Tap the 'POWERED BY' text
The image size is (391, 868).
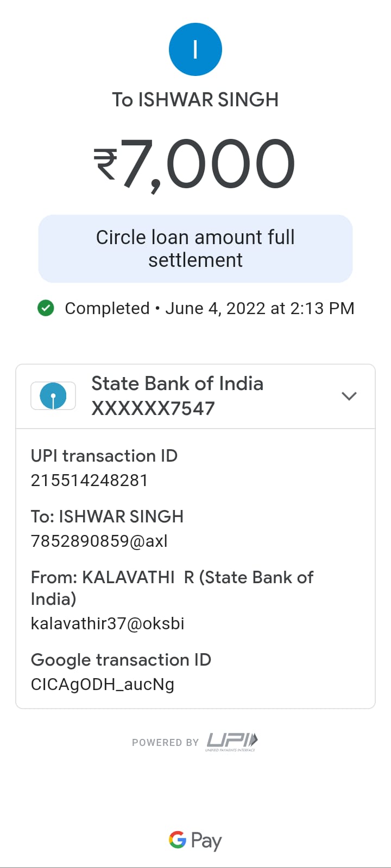pos(165,742)
